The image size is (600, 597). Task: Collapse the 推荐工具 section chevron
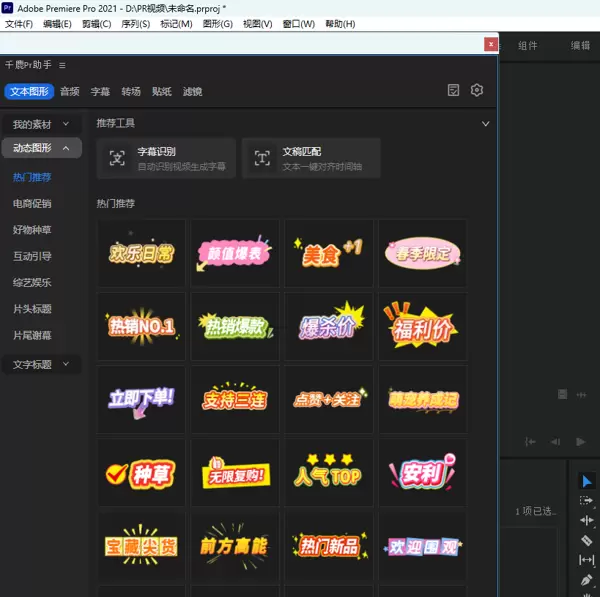pos(486,124)
